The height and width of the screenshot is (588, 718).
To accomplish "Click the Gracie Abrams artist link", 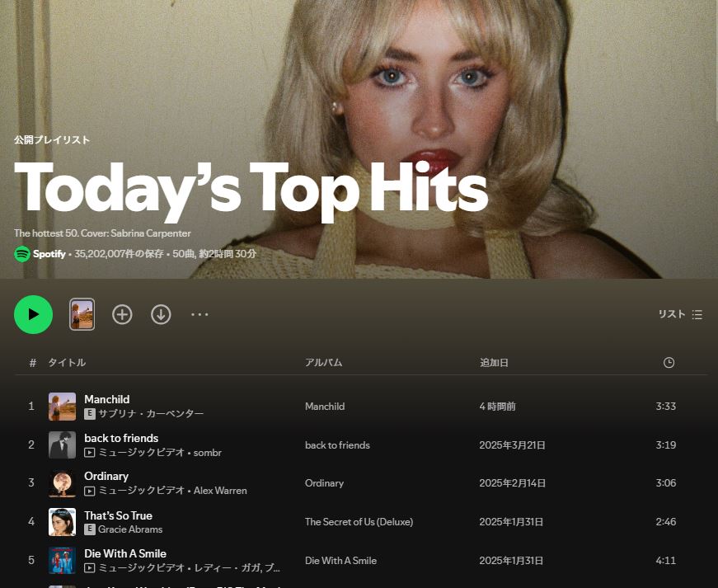I will (x=130, y=529).
